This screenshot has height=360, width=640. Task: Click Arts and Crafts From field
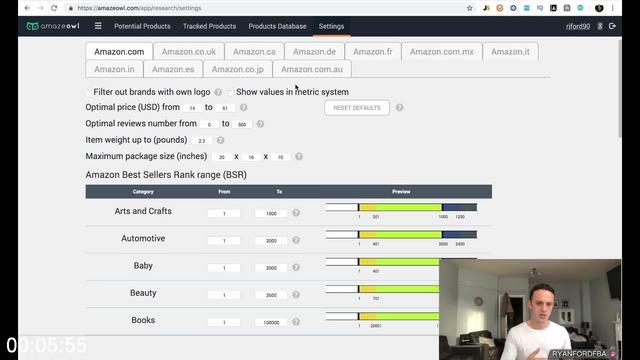(224, 213)
